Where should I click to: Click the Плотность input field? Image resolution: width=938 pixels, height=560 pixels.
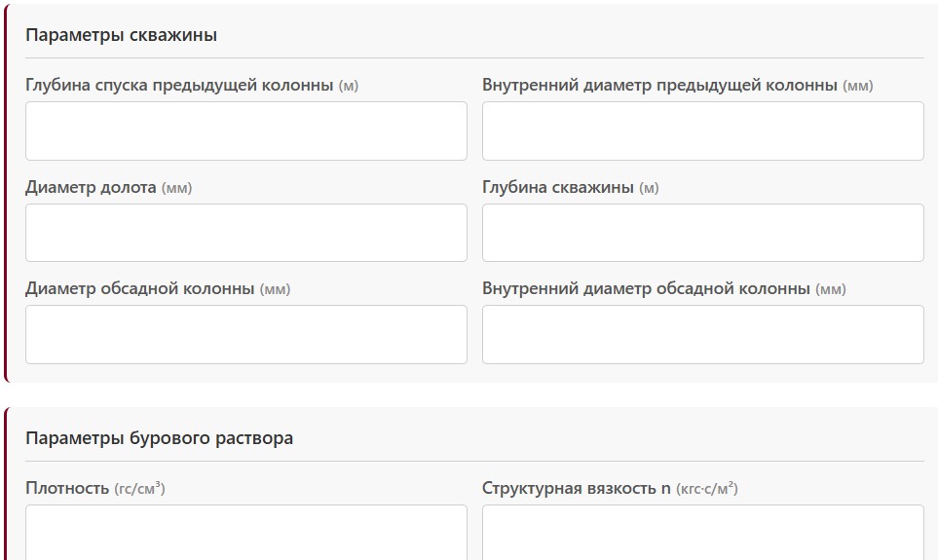(245, 533)
